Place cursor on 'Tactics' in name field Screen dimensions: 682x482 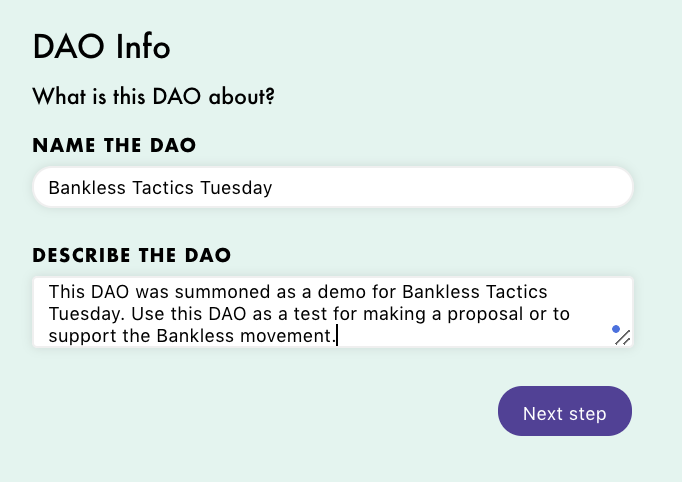click(163, 188)
